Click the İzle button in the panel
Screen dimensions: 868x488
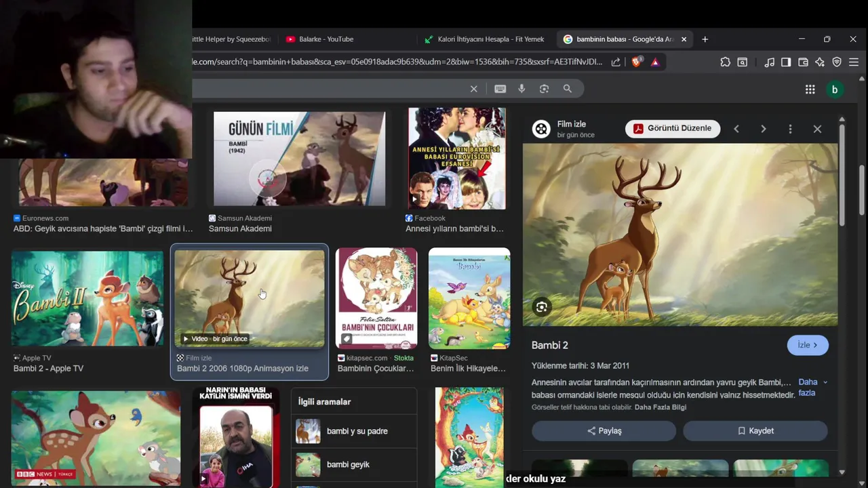coord(808,345)
